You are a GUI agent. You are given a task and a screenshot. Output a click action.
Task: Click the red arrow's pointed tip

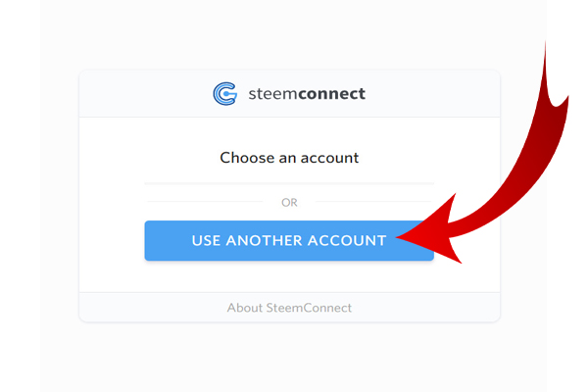400,236
